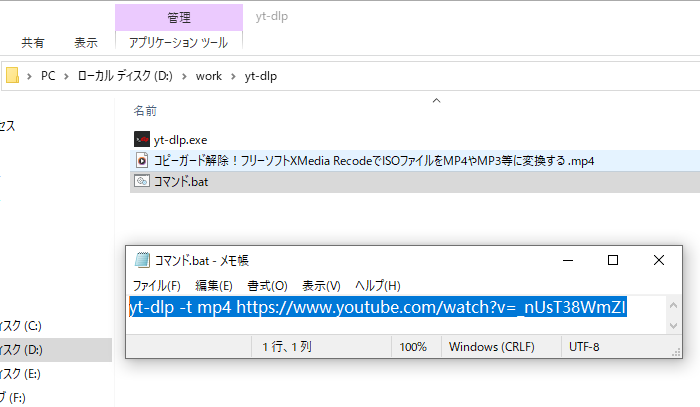This screenshot has height=407, width=700.
Task: Select コマンド.bat file name
Action: click(x=181, y=182)
